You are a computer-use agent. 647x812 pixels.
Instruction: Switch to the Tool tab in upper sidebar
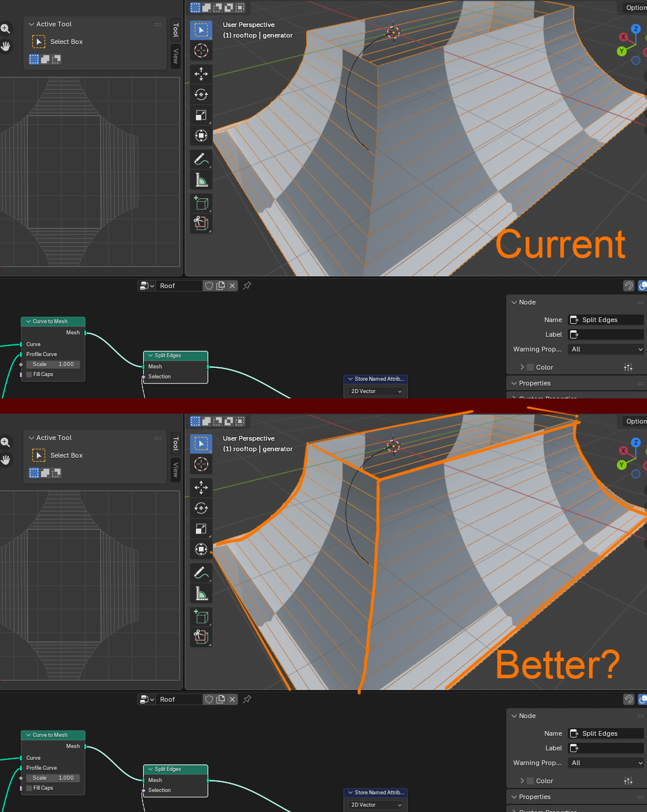175,31
